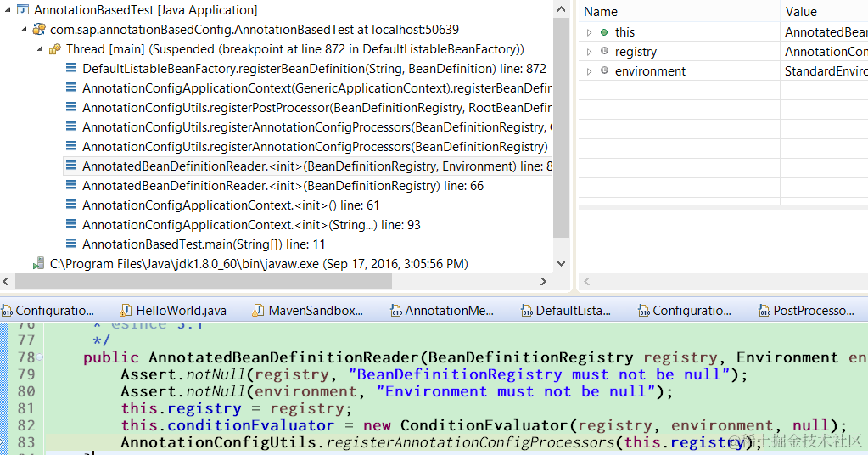The height and width of the screenshot is (455, 868).
Task: Click frame icon of AnnotationBasedTest.main line 11
Action: [x=71, y=244]
